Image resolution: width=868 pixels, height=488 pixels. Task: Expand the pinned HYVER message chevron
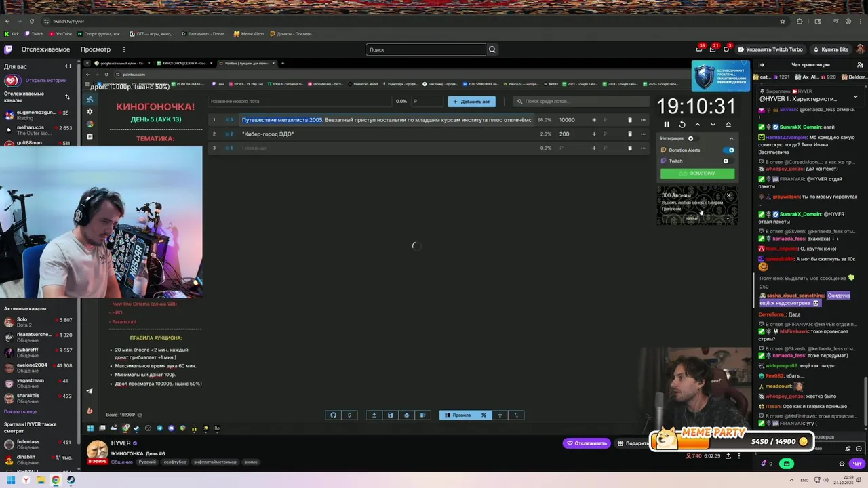(x=855, y=97)
